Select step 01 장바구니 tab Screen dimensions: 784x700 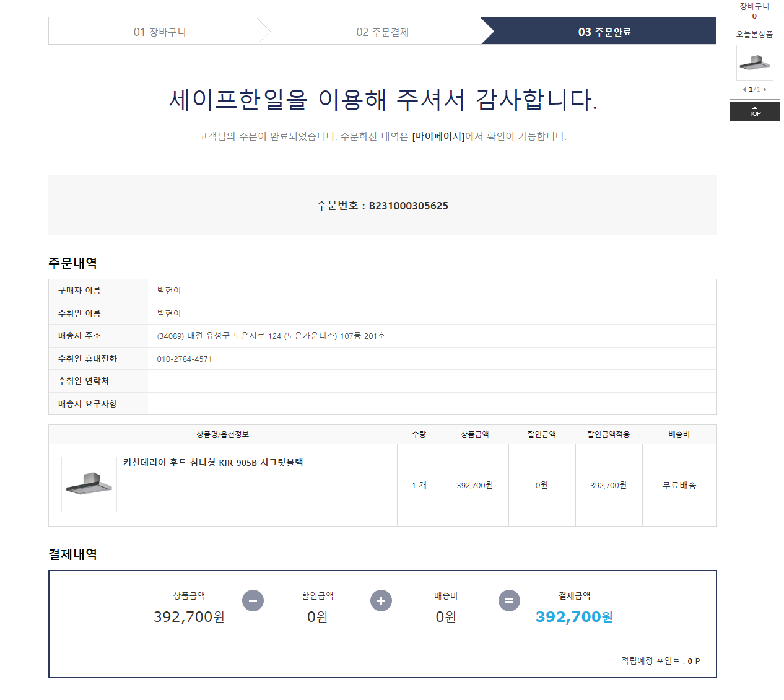[x=160, y=32]
